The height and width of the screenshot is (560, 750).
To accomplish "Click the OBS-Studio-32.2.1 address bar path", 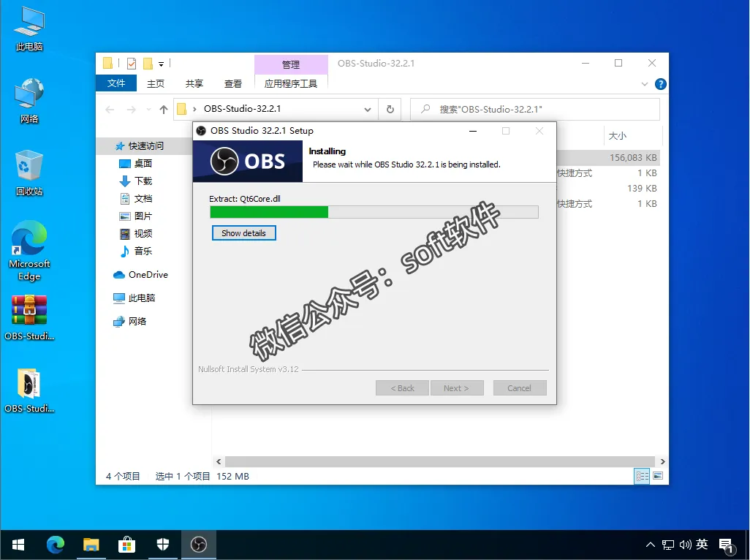I will click(x=242, y=109).
